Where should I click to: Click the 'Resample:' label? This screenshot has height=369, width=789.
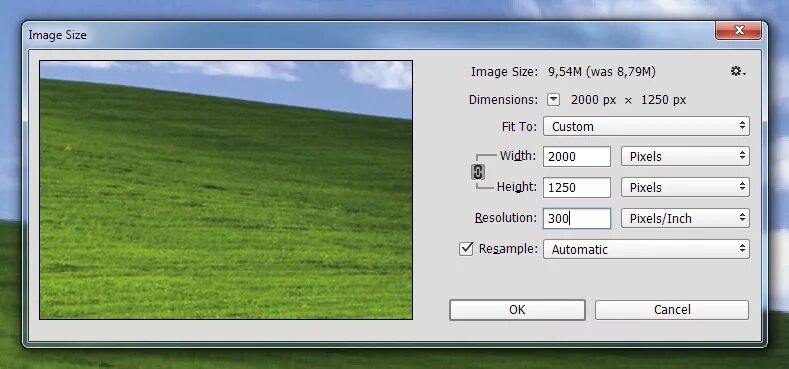pos(508,249)
